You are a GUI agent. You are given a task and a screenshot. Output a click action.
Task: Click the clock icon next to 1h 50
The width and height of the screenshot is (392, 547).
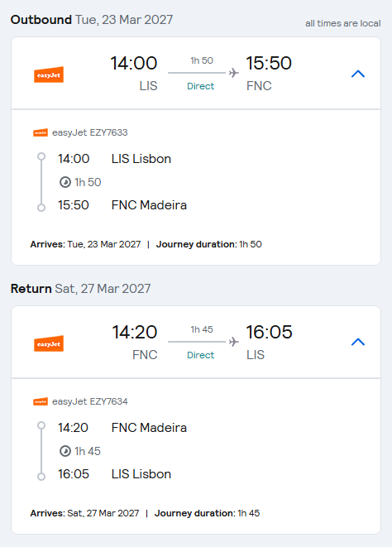point(65,182)
